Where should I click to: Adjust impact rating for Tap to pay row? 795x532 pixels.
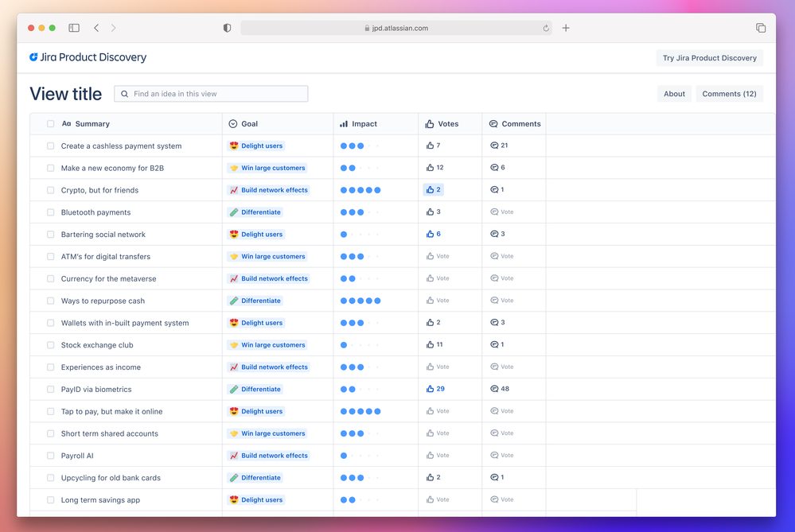360,411
